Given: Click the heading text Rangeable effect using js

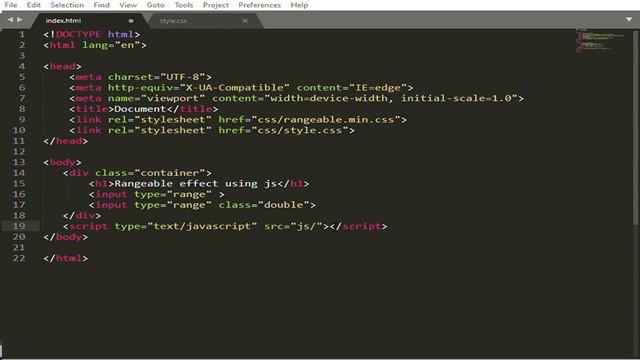Looking at the screenshot, I should (x=196, y=183).
